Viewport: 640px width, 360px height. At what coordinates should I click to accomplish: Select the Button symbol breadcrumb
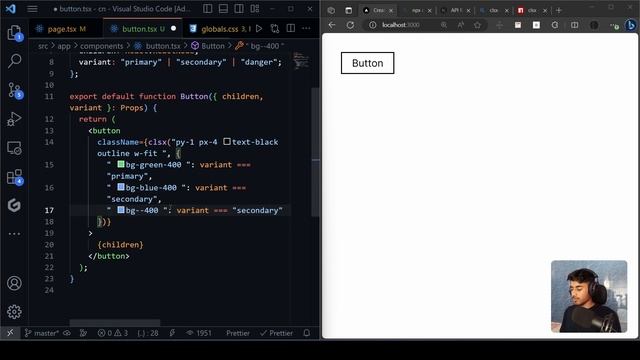coord(208,46)
